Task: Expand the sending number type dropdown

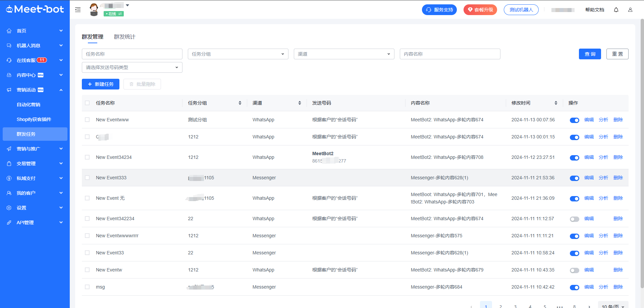Action: (x=132, y=67)
